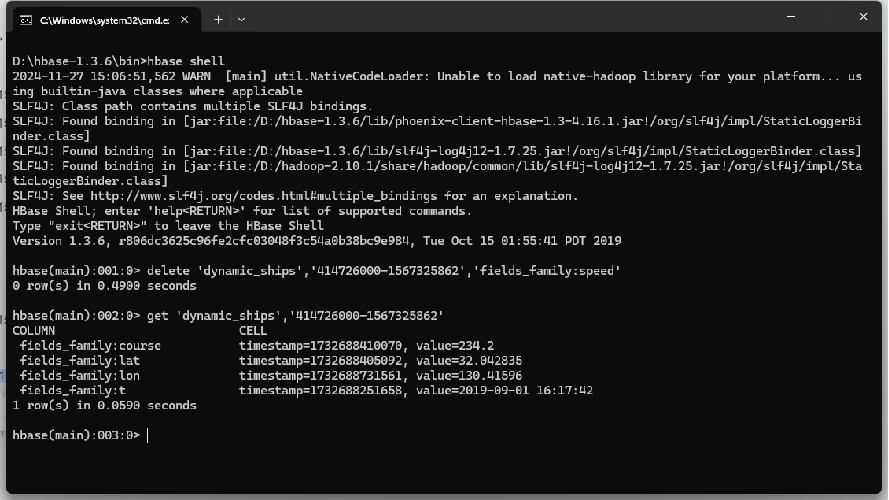Expand the new-tab profile dropdown chevron
Image resolution: width=889 pixels, height=500 pixels.
(242, 20)
